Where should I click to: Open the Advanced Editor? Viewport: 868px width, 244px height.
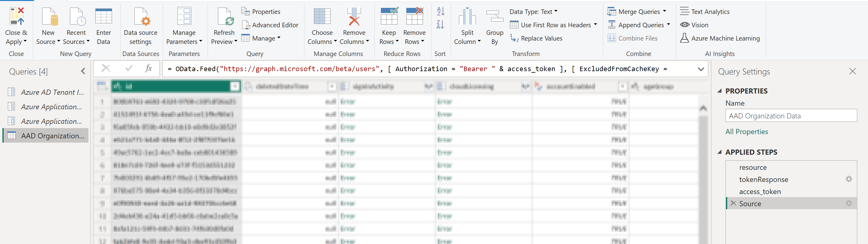click(x=270, y=25)
